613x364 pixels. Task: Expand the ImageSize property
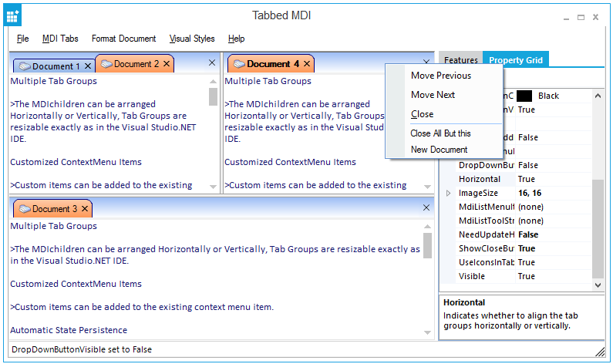tap(449, 193)
